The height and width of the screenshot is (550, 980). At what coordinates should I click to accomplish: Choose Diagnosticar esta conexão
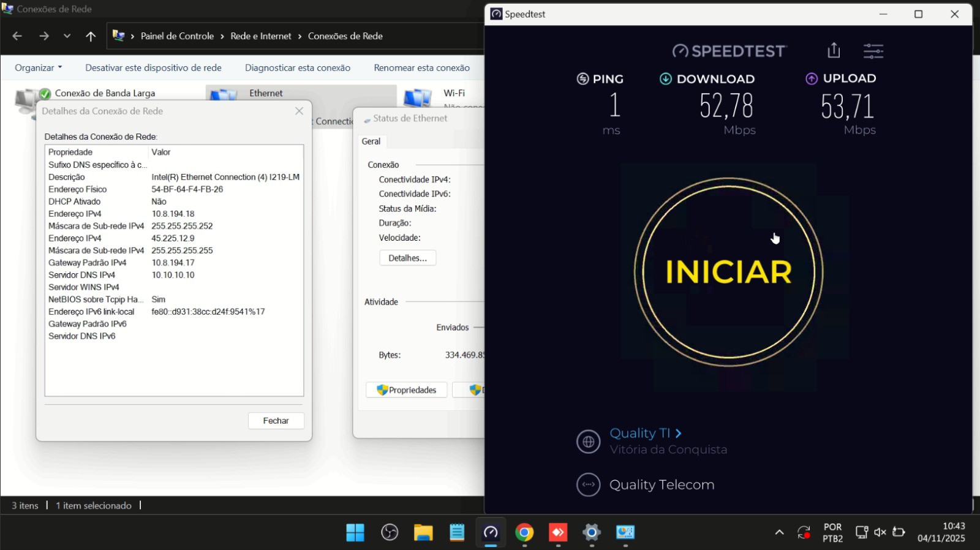[297, 68]
